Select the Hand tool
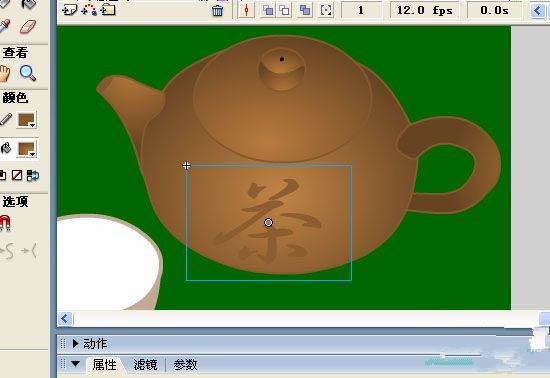This screenshot has height=378, width=550. [x=5, y=73]
